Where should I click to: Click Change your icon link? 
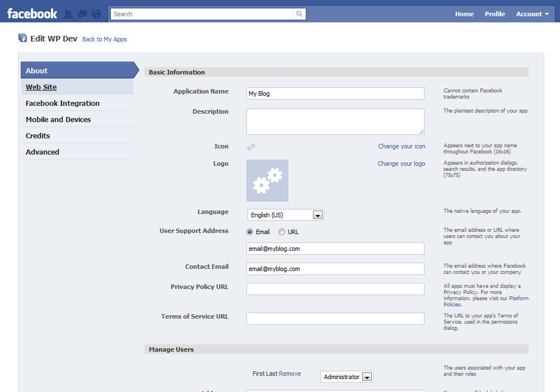[402, 146]
